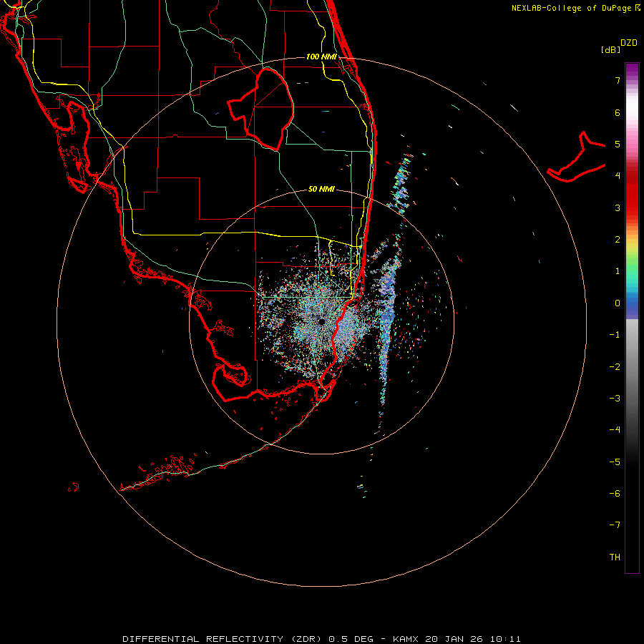Click the purple top segment of the color bar
This screenshot has width=644, height=644.
[x=632, y=70]
